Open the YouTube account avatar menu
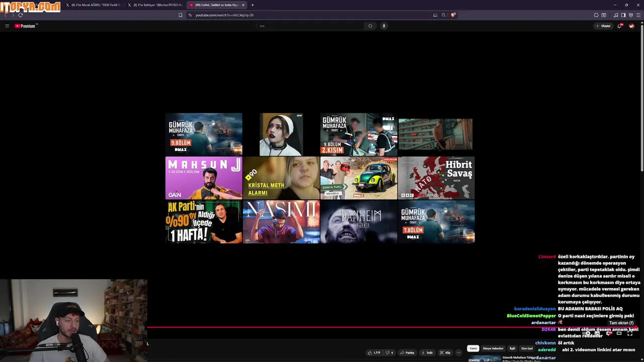The width and height of the screenshot is (644, 362). (x=632, y=26)
